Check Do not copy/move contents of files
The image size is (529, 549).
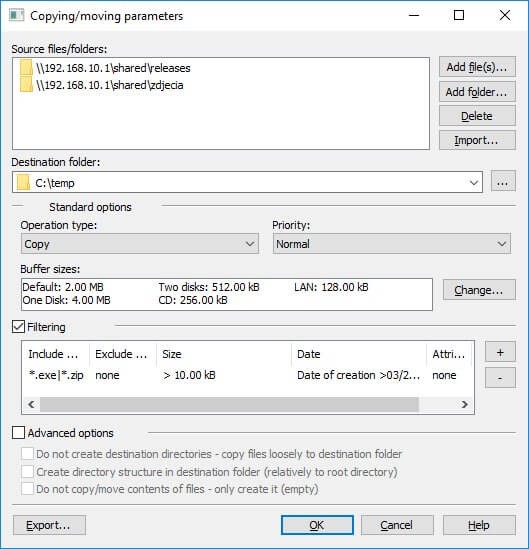[27, 489]
